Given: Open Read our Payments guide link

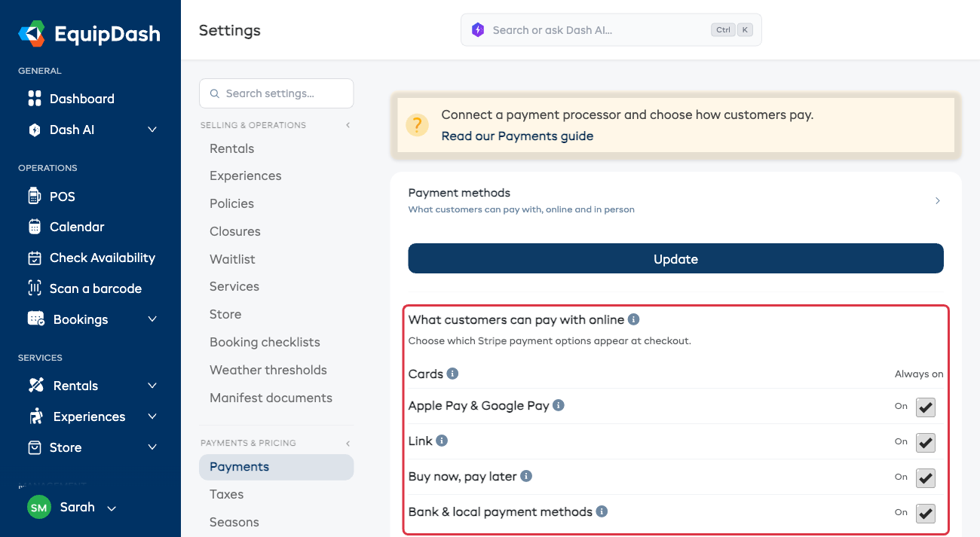Looking at the screenshot, I should 517,136.
